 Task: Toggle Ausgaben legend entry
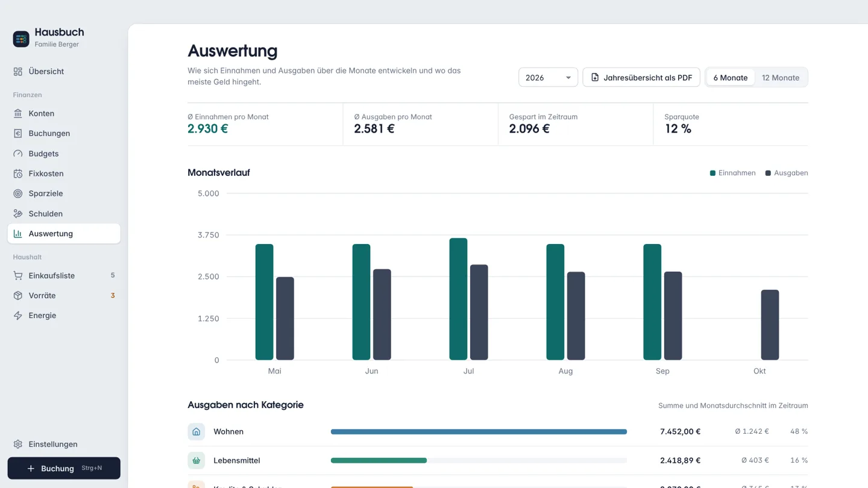click(787, 173)
